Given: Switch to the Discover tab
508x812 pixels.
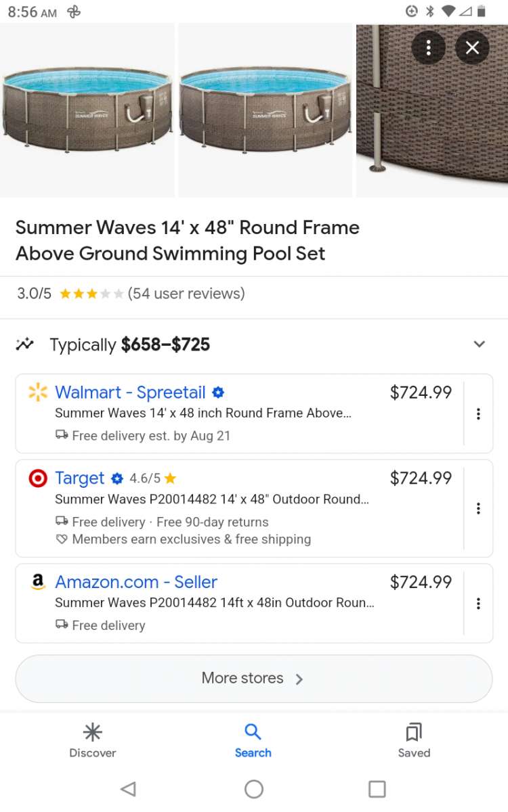Looking at the screenshot, I should click(x=92, y=740).
